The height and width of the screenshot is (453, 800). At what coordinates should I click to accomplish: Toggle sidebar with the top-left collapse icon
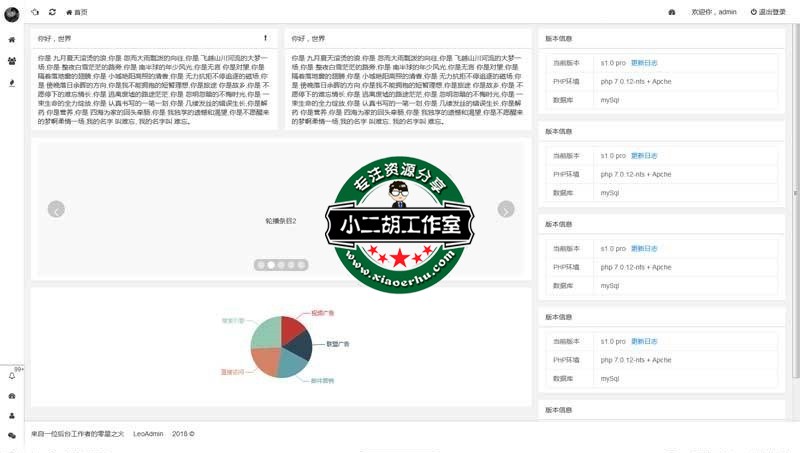pos(35,12)
